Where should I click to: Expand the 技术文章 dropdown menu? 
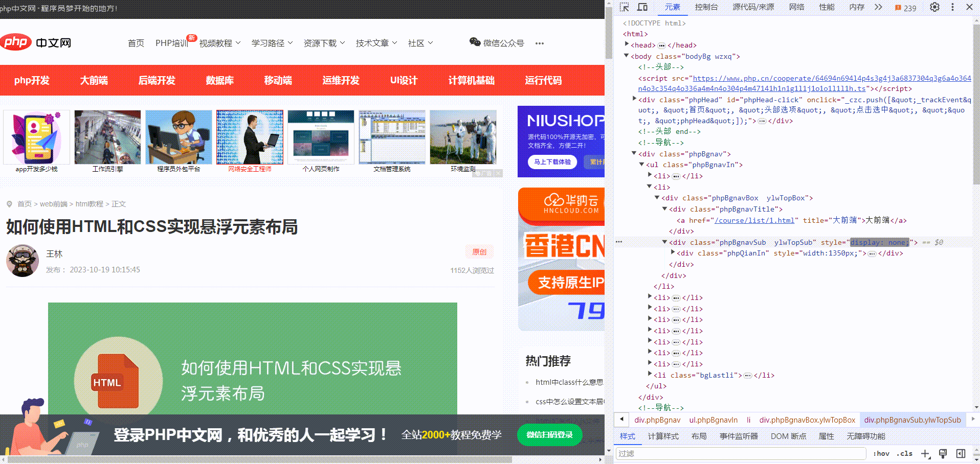(376, 43)
